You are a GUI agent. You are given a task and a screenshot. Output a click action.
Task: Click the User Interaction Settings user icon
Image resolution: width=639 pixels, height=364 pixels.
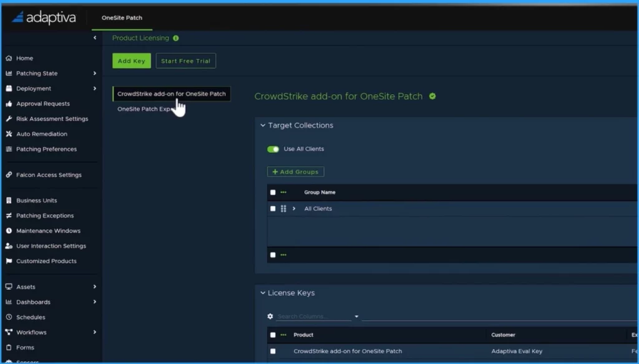9,246
